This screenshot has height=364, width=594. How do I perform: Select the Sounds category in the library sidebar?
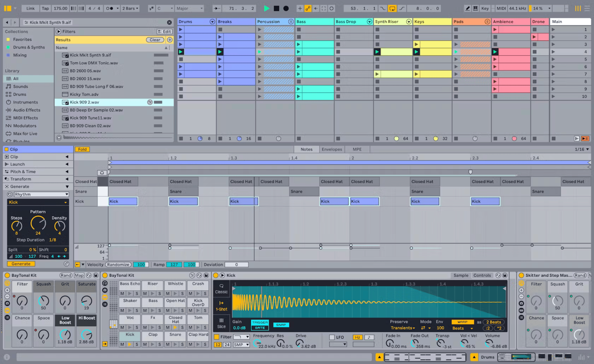click(20, 86)
